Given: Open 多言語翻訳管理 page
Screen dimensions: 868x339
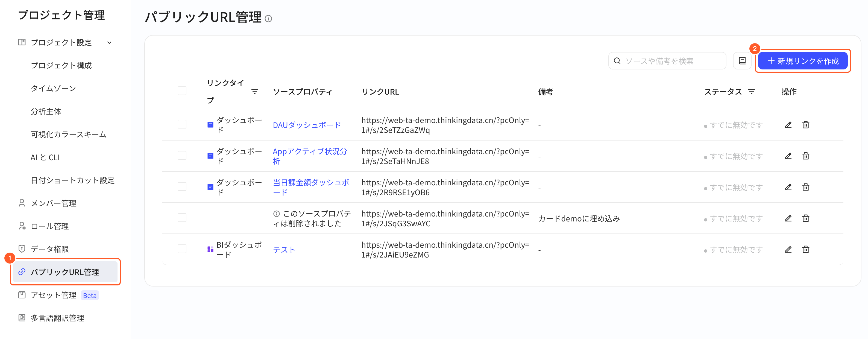Looking at the screenshot, I should pos(57,318).
